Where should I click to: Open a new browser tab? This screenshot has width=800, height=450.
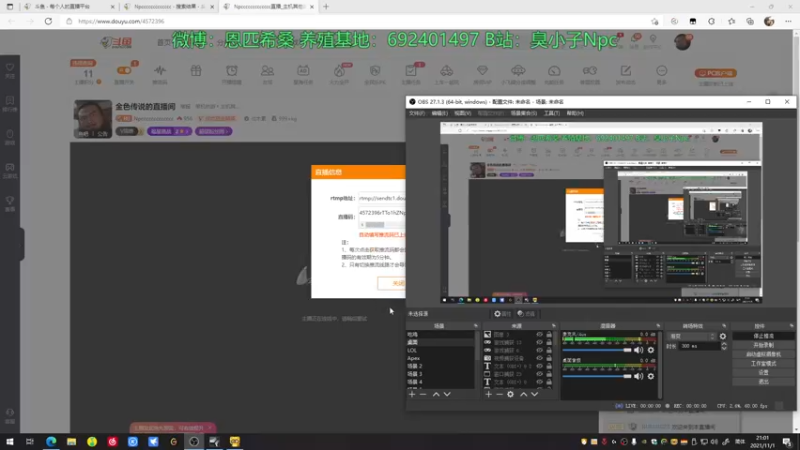coord(326,7)
